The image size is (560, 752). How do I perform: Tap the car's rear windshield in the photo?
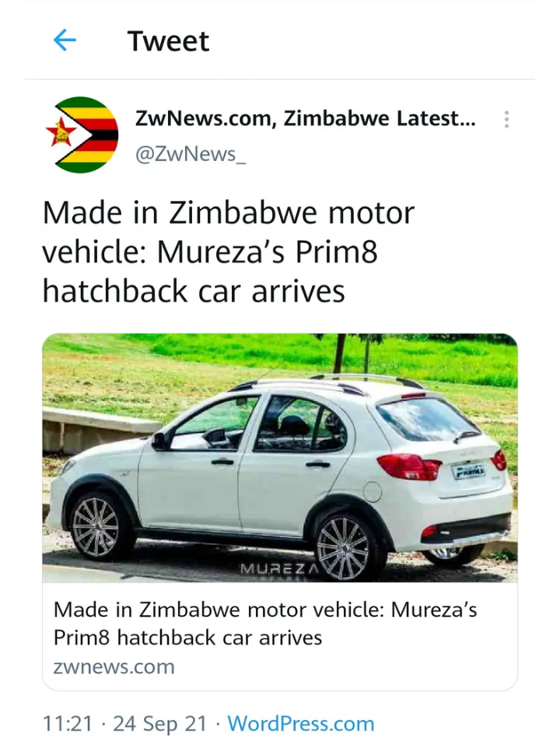(x=423, y=419)
